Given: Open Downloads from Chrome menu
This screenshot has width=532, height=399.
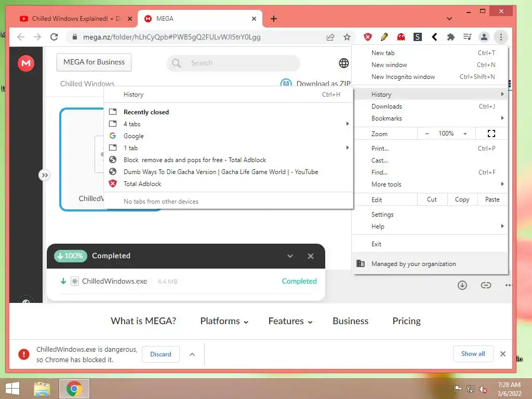Looking at the screenshot, I should coord(430,107).
